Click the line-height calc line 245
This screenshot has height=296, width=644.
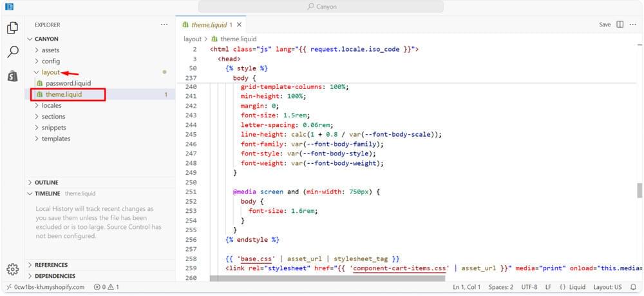tap(341, 134)
